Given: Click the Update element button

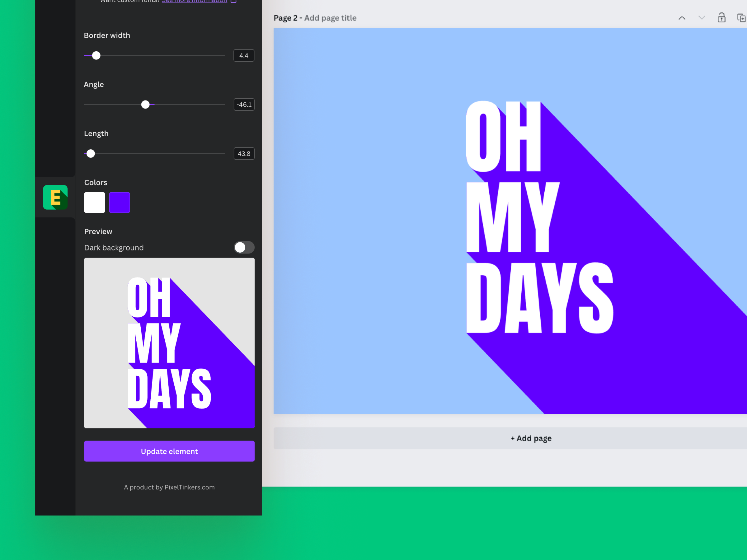Looking at the screenshot, I should click(x=169, y=451).
